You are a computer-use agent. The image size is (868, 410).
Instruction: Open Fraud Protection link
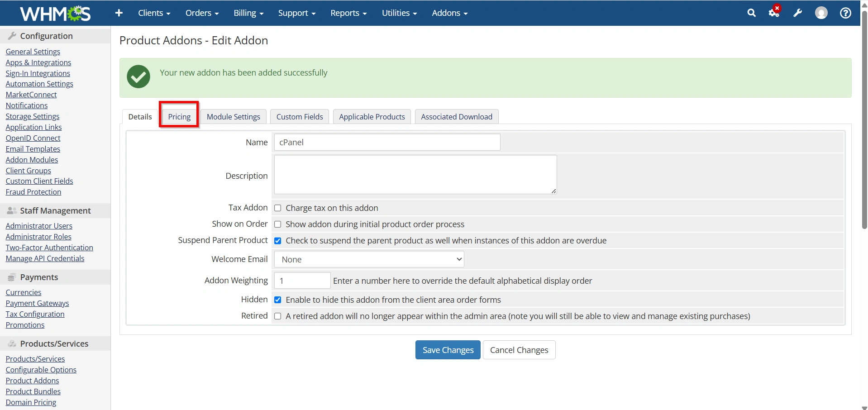(33, 192)
